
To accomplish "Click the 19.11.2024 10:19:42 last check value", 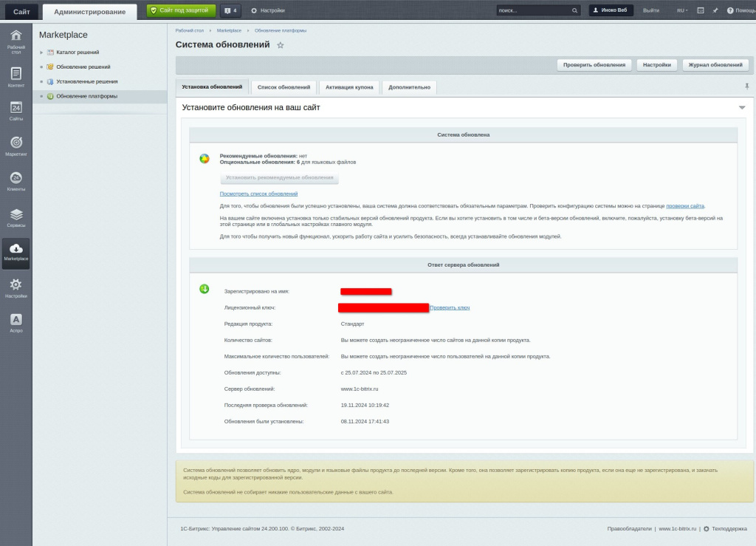I will pyautogui.click(x=365, y=405).
